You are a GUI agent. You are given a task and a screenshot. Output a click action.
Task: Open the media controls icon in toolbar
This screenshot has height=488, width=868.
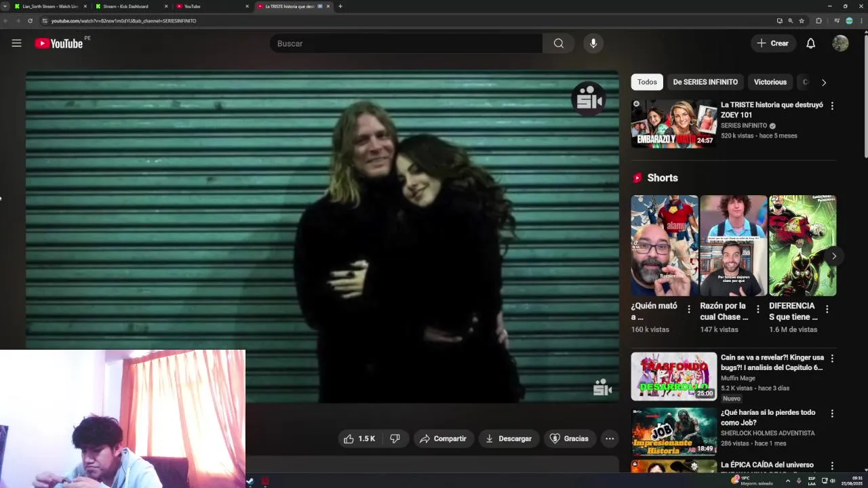pyautogui.click(x=837, y=21)
